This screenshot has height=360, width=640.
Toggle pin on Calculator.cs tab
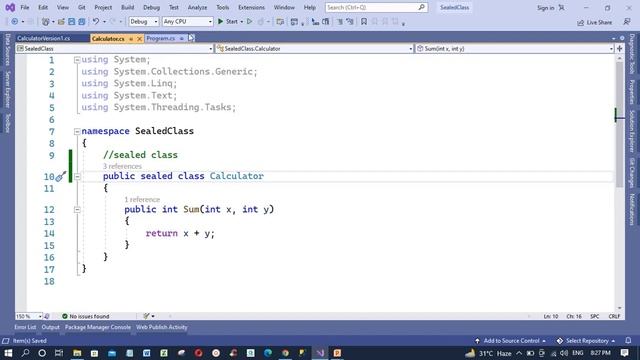[x=131, y=38]
